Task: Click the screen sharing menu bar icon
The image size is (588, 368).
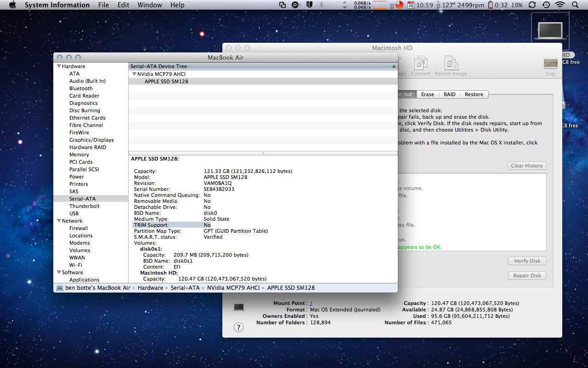Action: click(x=282, y=5)
